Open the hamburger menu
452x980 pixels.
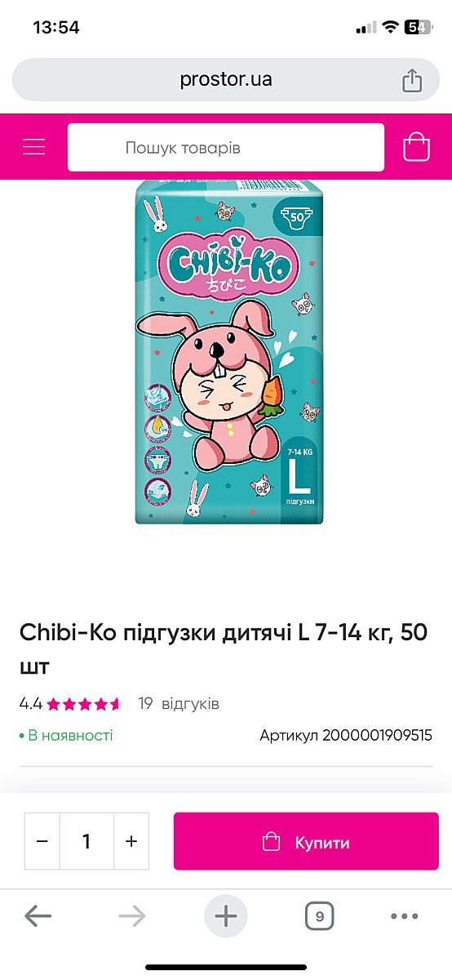34,147
